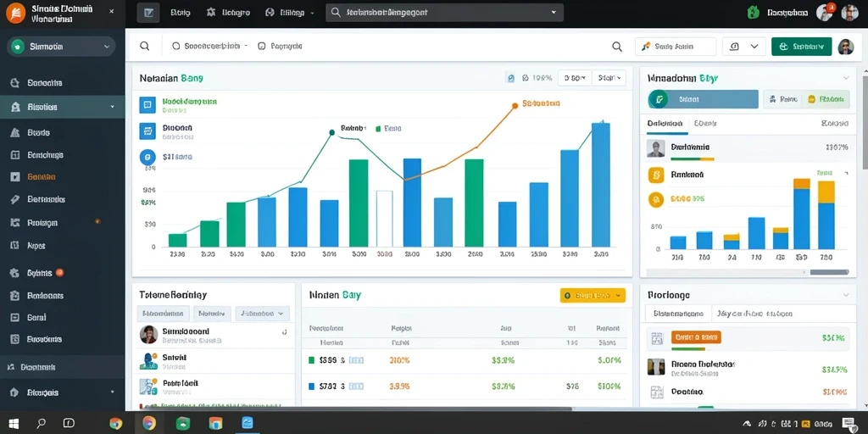The image size is (868, 434).
Task: Open the compose pencil icon in top bar
Action: coord(148,12)
